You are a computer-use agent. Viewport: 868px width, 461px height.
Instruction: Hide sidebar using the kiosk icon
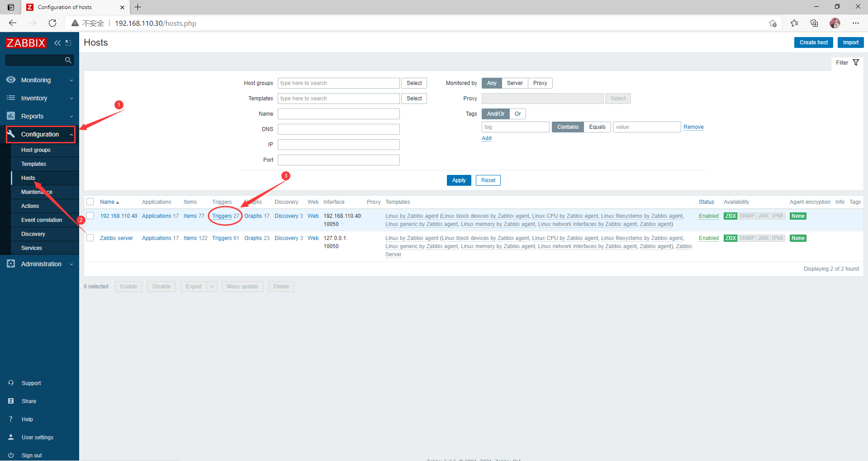point(68,43)
